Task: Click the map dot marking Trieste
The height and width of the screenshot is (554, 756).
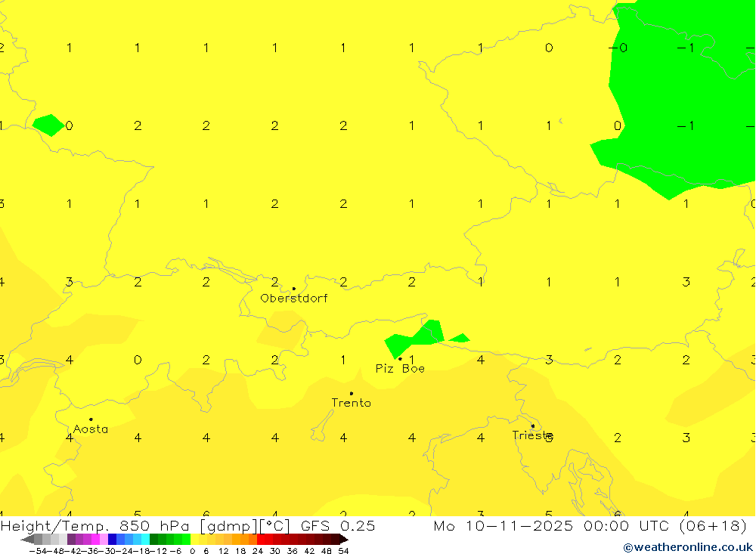Action: tap(532, 426)
